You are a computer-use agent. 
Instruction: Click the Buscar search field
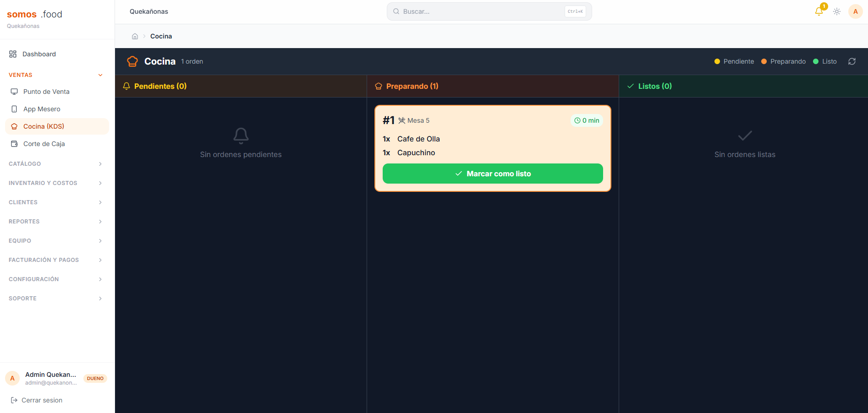click(489, 11)
